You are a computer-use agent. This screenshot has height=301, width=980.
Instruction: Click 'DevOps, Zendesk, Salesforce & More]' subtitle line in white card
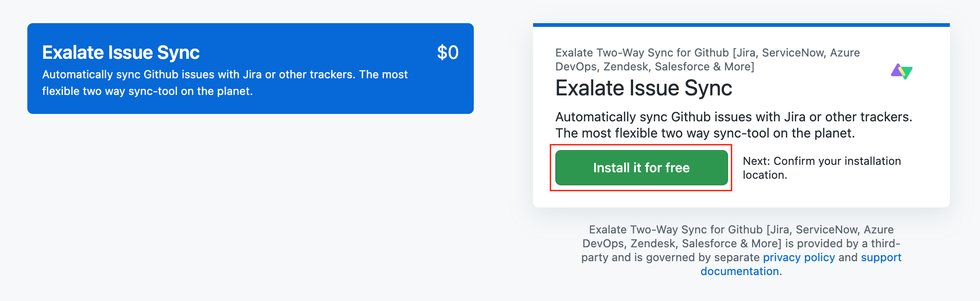coord(654,67)
